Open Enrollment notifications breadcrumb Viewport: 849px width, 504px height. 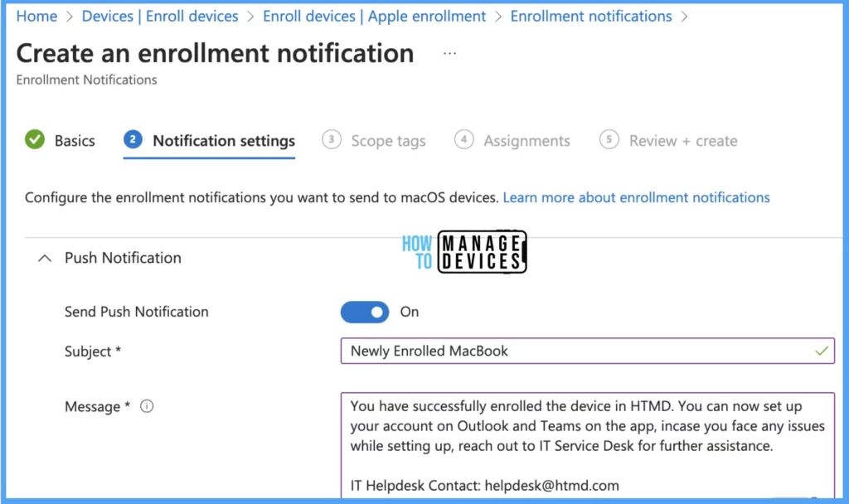[590, 17]
